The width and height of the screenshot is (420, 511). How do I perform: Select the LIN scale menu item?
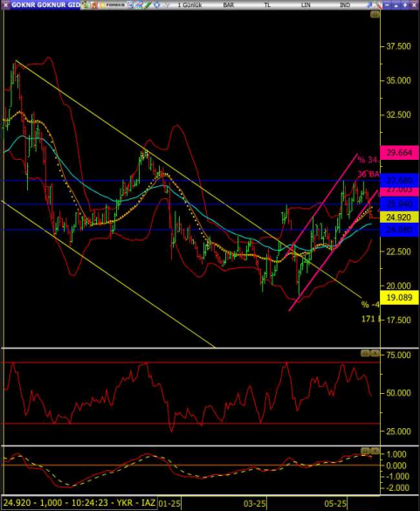tap(306, 5)
